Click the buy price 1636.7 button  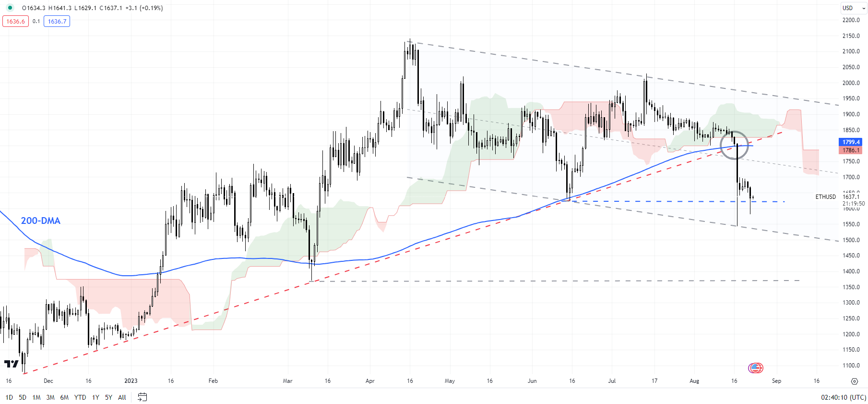pos(57,21)
